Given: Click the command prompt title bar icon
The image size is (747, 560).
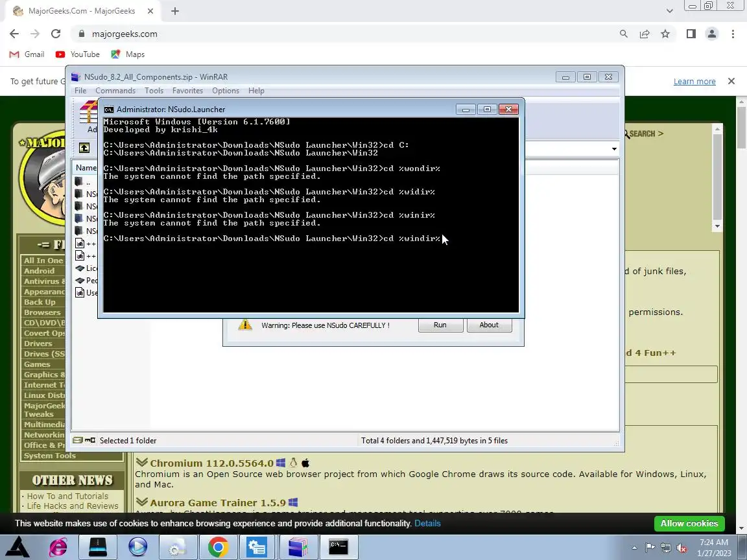Looking at the screenshot, I should click(x=109, y=110).
